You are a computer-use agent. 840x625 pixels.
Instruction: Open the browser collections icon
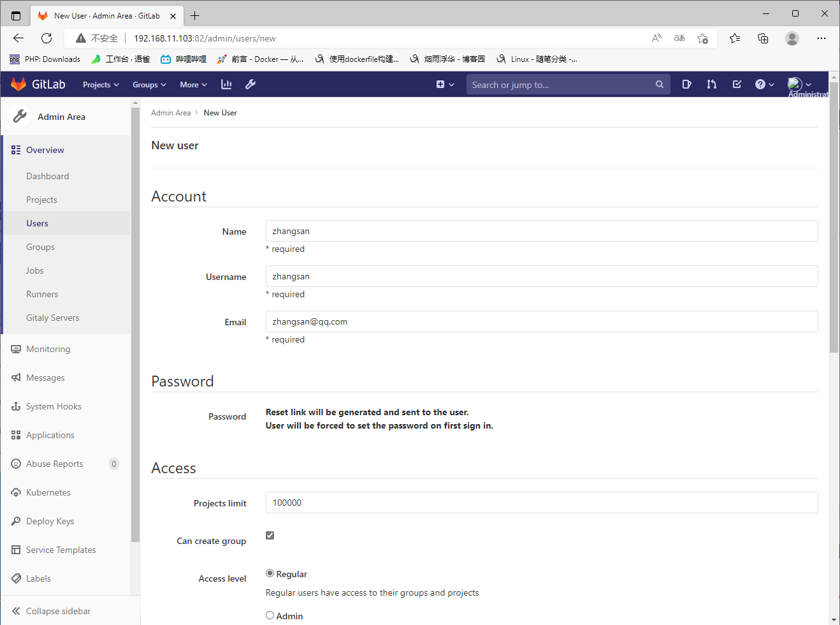coord(763,38)
